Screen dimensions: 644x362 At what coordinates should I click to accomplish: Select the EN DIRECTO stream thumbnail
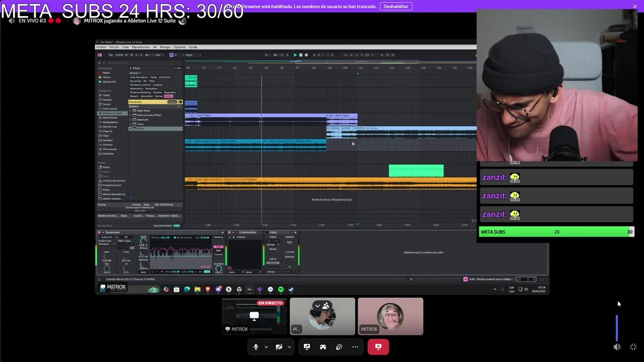point(254,316)
